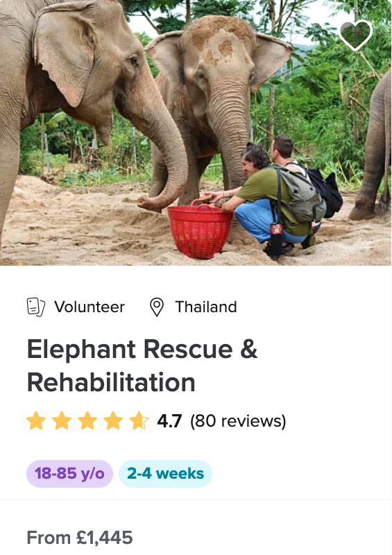Click the From £1,445 price
The height and width of the screenshot is (555, 392).
pyautogui.click(x=80, y=538)
